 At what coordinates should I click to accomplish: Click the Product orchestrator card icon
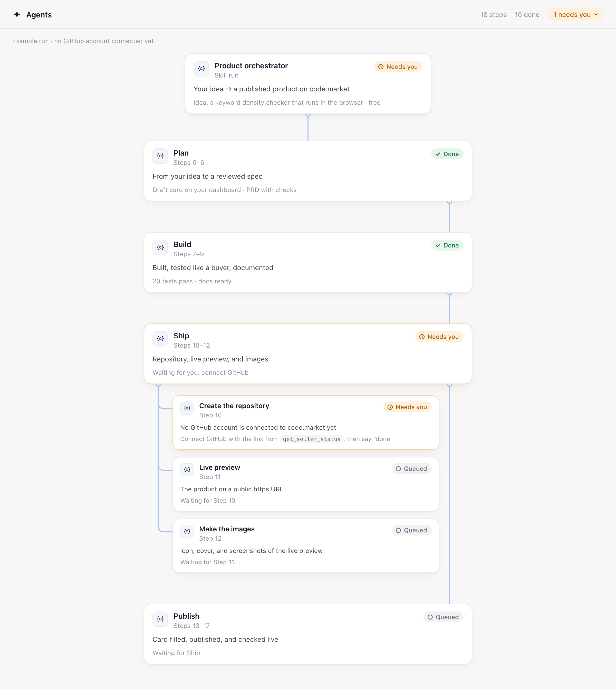201,69
